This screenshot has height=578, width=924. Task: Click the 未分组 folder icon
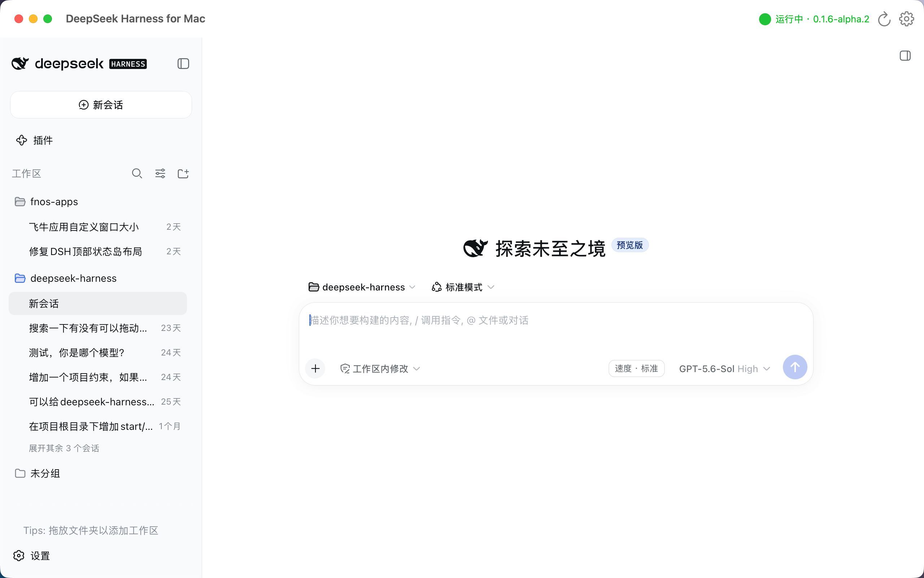20,473
